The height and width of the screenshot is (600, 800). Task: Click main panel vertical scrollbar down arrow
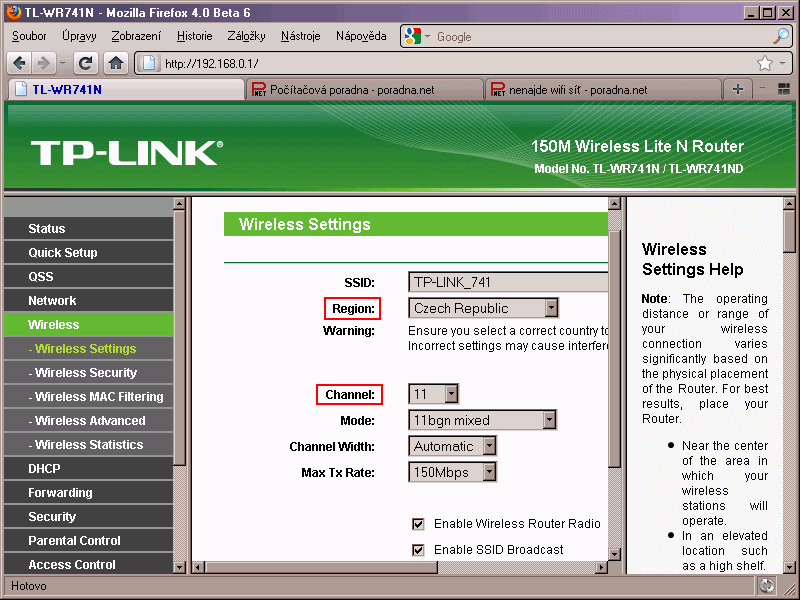pyautogui.click(x=614, y=554)
